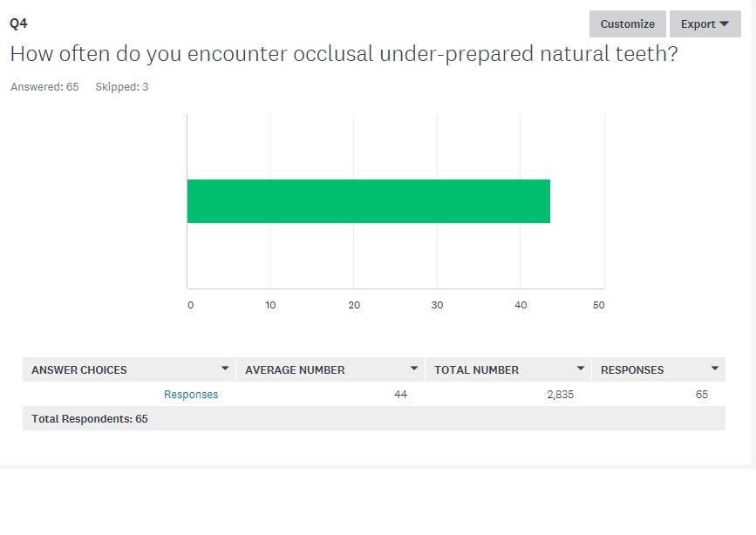Select the average value 44 cell

coord(400,395)
